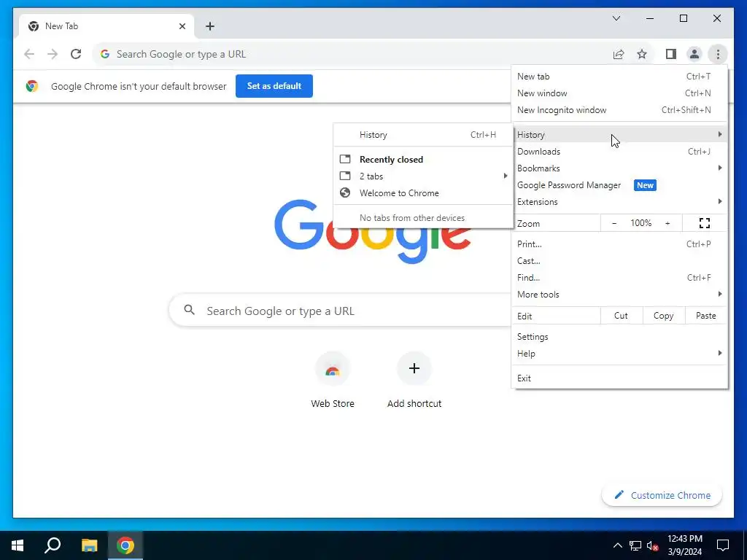Open Windows taskbar search
The height and width of the screenshot is (560, 747).
[53, 545]
